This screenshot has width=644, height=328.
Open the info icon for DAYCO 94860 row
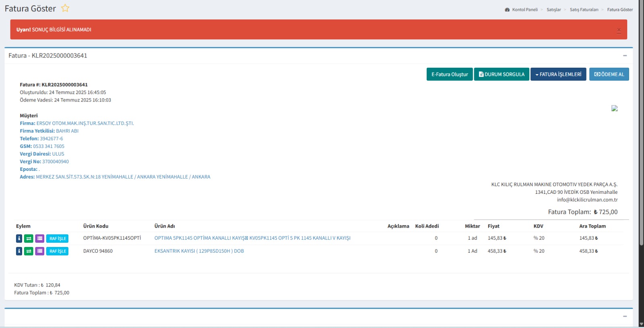coord(19,251)
